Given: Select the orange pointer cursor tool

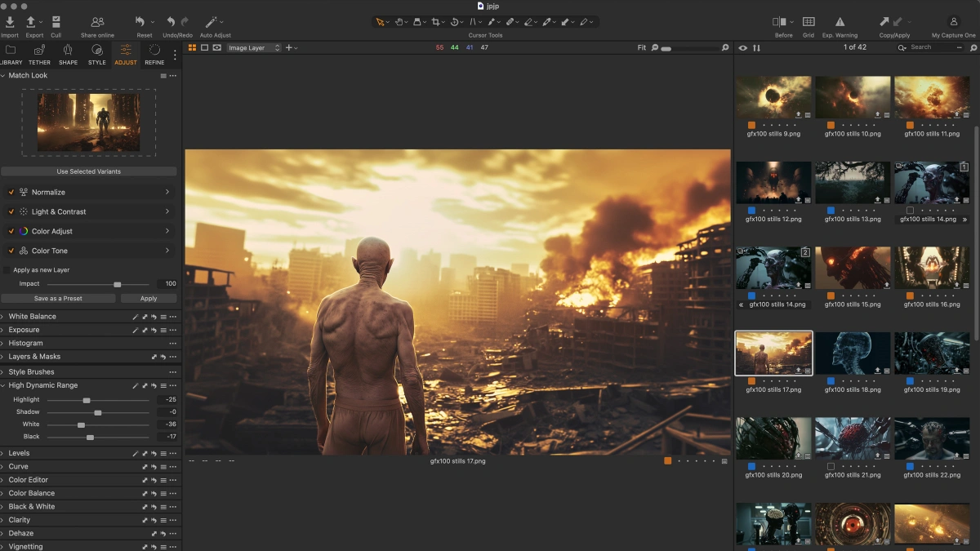Looking at the screenshot, I should coord(380,22).
